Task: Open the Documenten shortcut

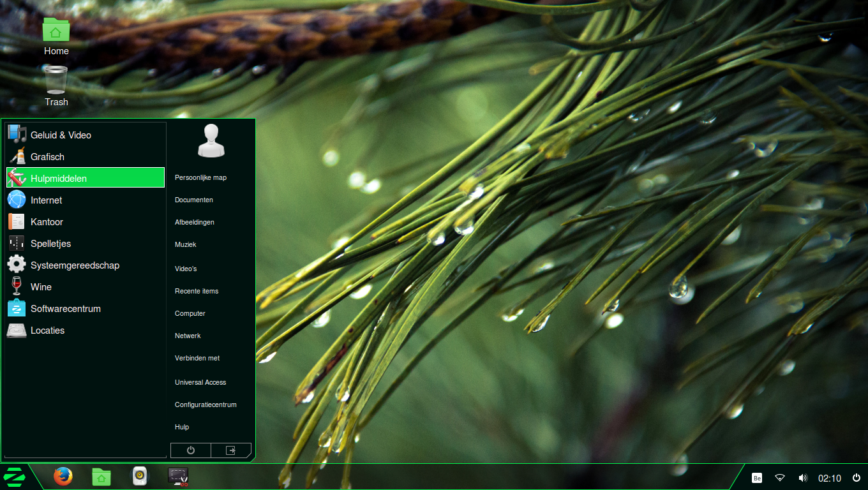Action: (x=194, y=200)
